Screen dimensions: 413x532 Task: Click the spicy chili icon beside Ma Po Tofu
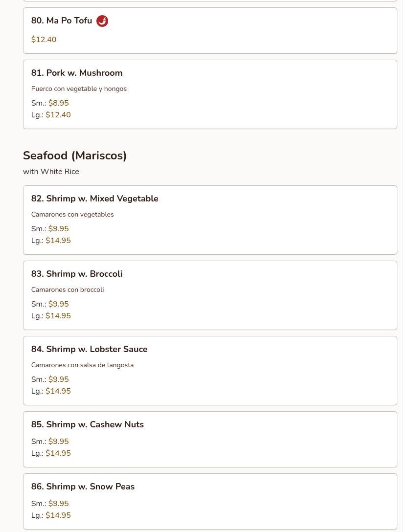tap(102, 21)
